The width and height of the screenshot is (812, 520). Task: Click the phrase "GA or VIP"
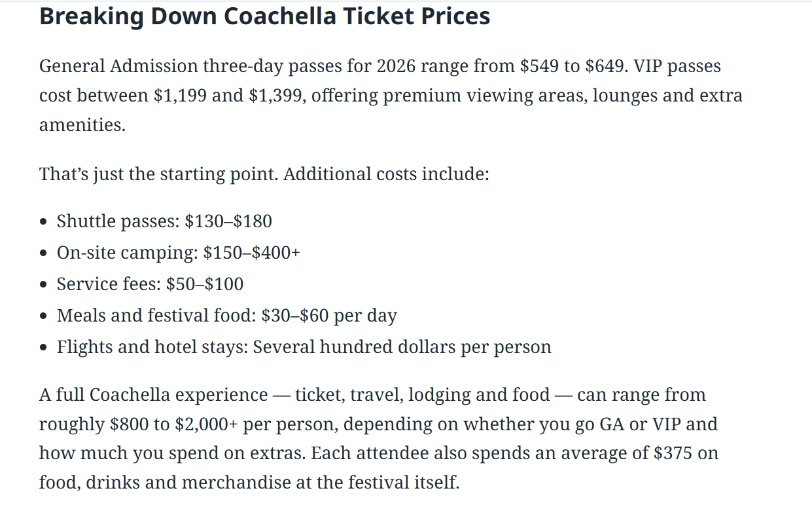pos(641,424)
